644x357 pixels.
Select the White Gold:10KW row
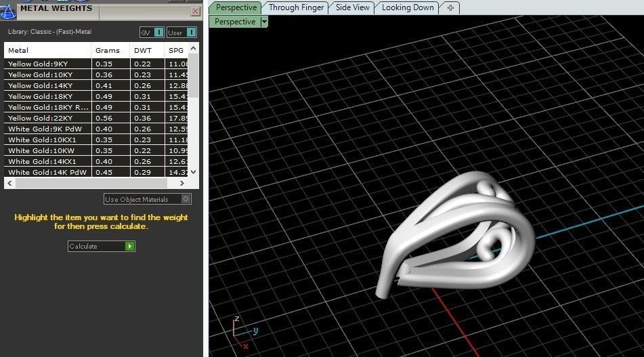click(96, 150)
